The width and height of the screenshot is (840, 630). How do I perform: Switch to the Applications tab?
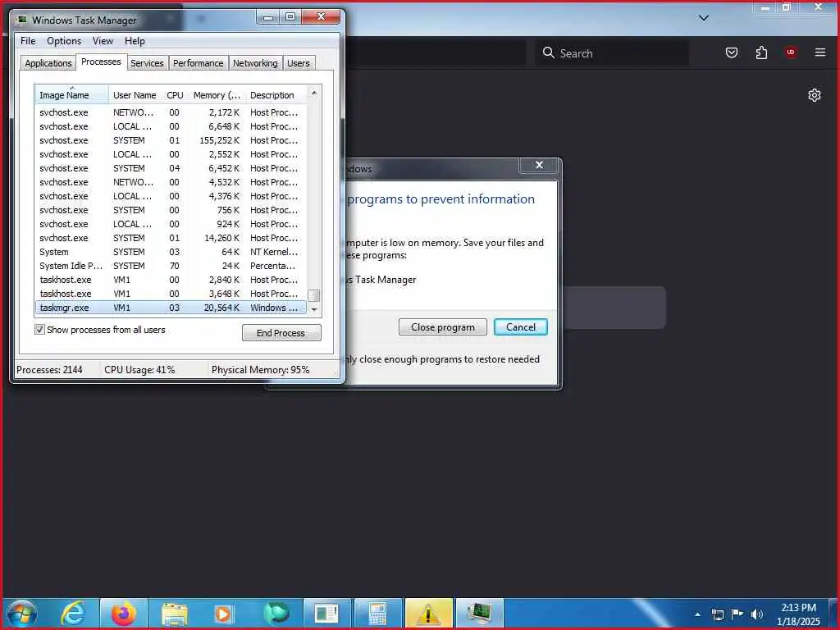(x=48, y=63)
